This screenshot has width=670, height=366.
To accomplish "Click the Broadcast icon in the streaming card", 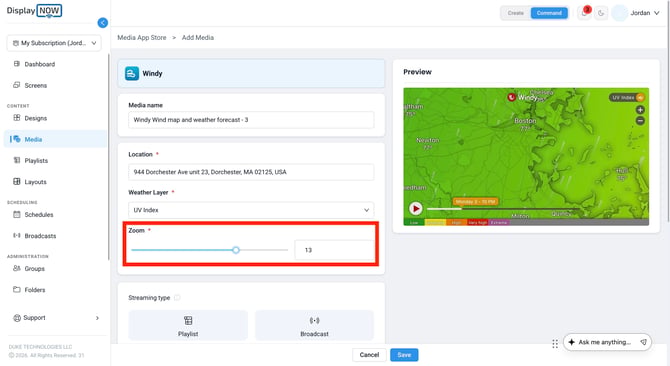I will [x=314, y=320].
